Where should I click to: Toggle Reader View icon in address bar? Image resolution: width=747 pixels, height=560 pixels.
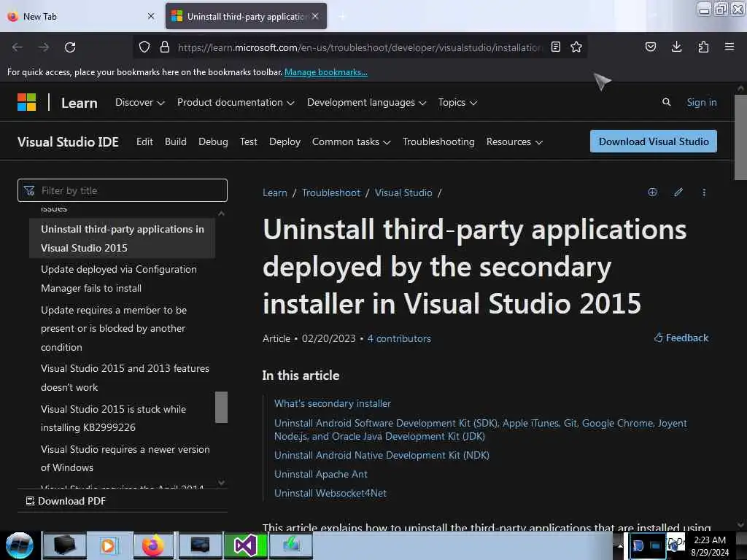click(555, 47)
